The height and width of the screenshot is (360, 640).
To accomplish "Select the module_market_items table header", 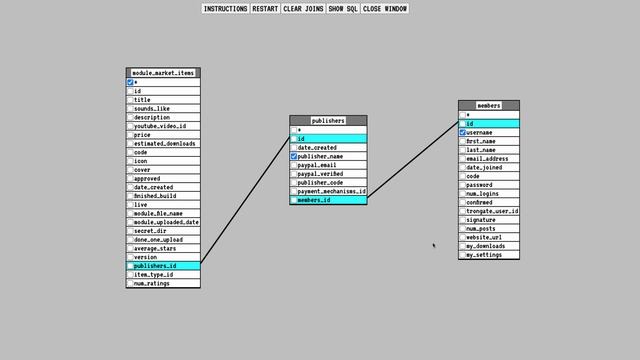I will [x=163, y=73].
